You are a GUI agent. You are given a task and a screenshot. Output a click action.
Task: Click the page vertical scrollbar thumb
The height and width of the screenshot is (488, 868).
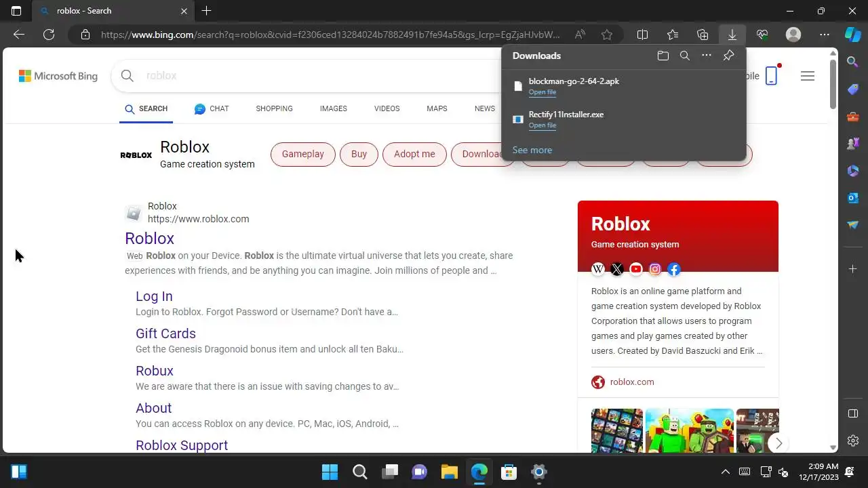click(x=833, y=85)
